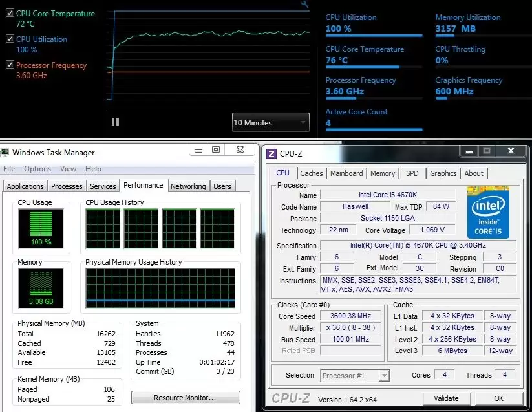Click the CPU-Z logo icon in title bar
The height and width of the screenshot is (412, 532).
[x=271, y=153]
